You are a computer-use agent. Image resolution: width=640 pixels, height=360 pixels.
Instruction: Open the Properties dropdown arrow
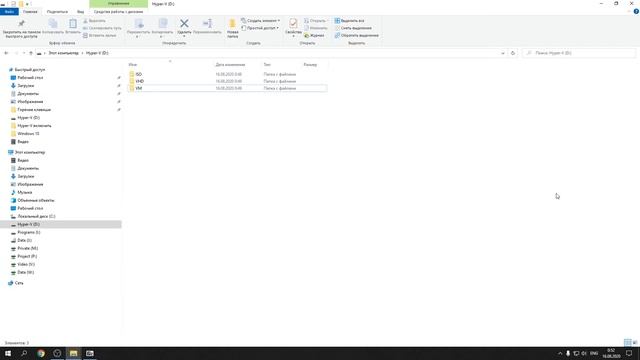[293, 36]
